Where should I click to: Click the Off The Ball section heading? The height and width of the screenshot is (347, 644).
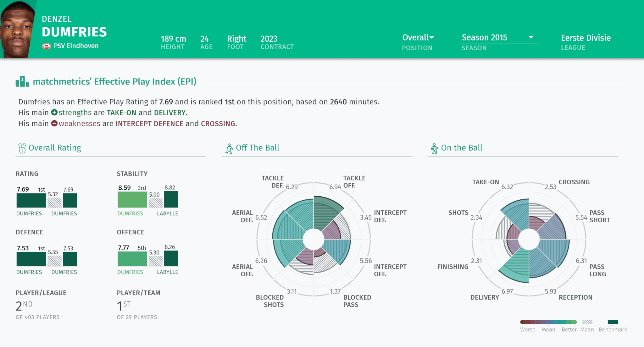[258, 148]
